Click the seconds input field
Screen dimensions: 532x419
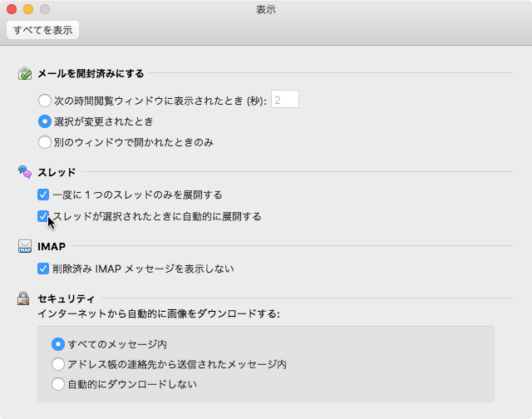pyautogui.click(x=285, y=100)
